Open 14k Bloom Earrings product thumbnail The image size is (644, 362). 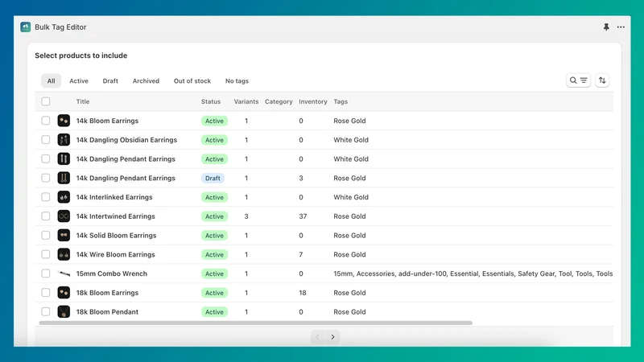pyautogui.click(x=64, y=121)
